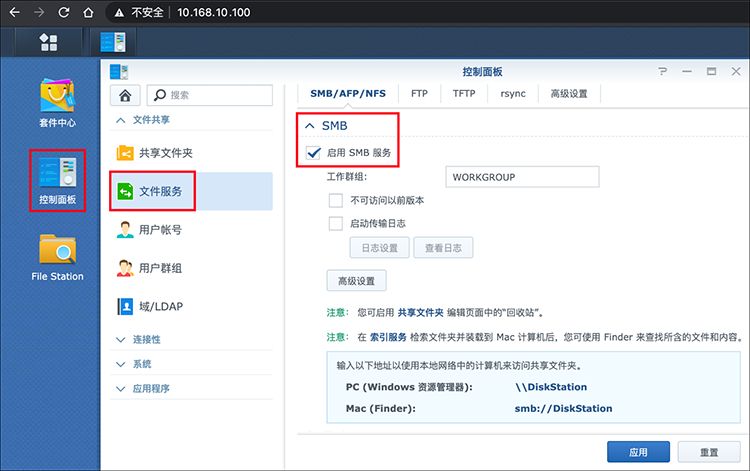Click the green 文件服务 icon
The image size is (750, 471).
[125, 191]
